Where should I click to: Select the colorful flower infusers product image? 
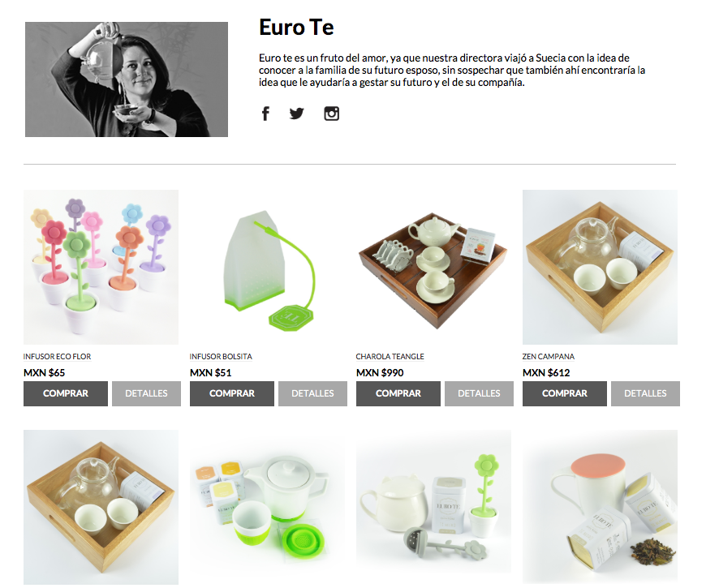101,267
